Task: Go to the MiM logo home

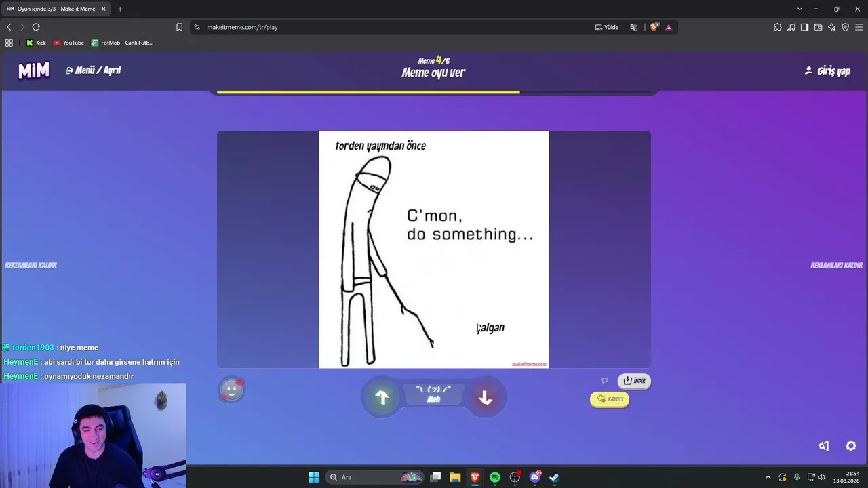Action: pyautogui.click(x=34, y=70)
